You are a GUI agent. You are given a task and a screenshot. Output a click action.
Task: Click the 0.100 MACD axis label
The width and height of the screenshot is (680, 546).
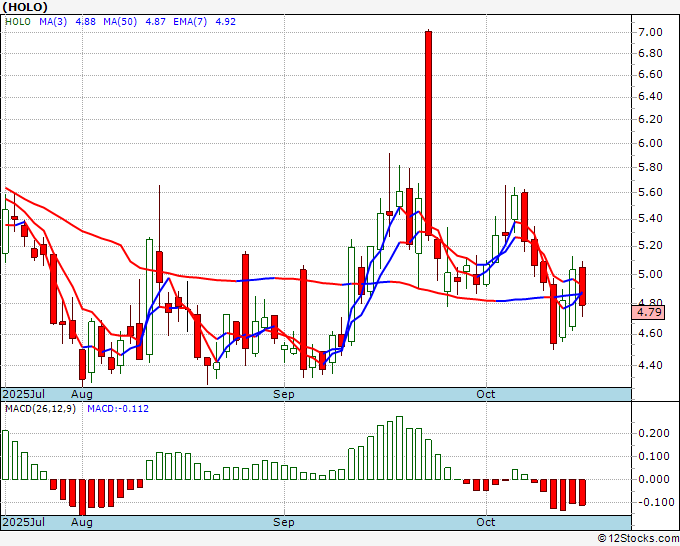(x=654, y=456)
